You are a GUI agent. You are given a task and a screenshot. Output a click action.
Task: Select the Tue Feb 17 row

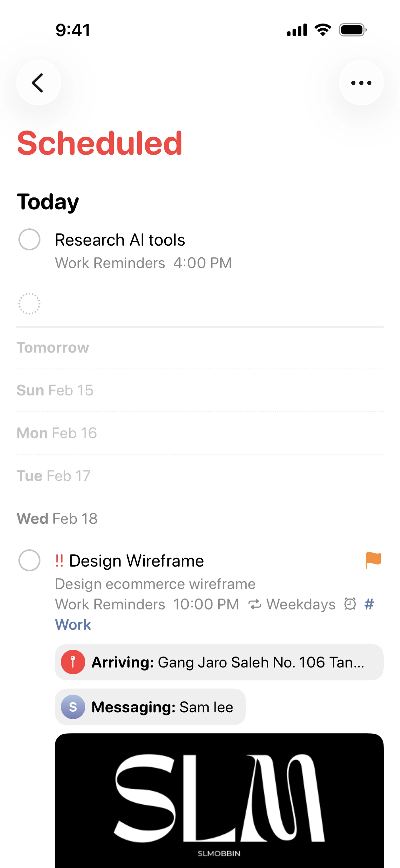click(54, 476)
